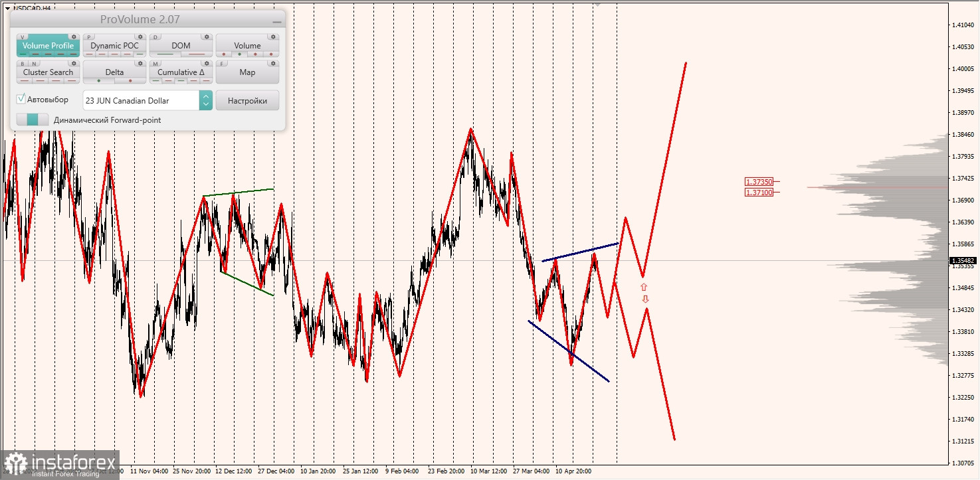This screenshot has height=480, width=980.
Task: Toggle red dot option under Delta
Action: pyautogui.click(x=130, y=81)
